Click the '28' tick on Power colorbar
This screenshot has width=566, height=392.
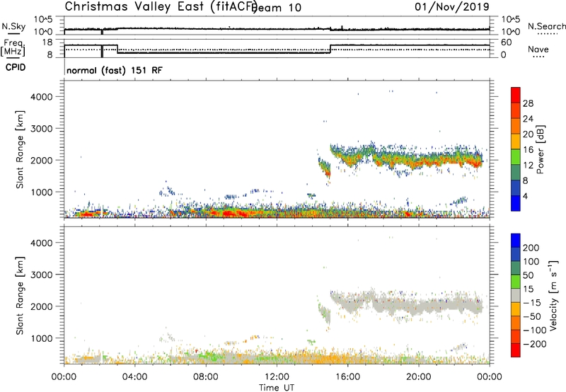tap(528, 103)
